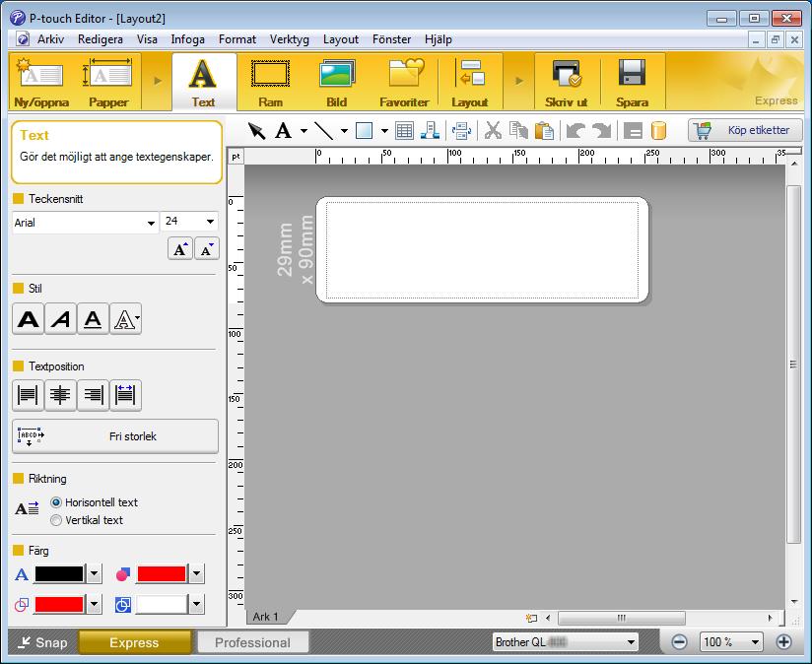The width and height of the screenshot is (812, 664).
Task: Click Köp etiketter buy labels button
Action: click(x=745, y=130)
